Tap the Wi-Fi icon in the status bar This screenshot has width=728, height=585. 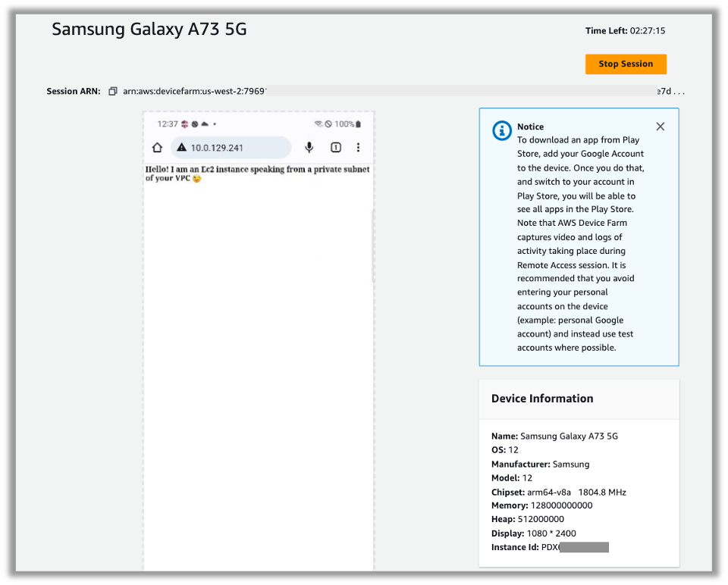click(x=318, y=124)
